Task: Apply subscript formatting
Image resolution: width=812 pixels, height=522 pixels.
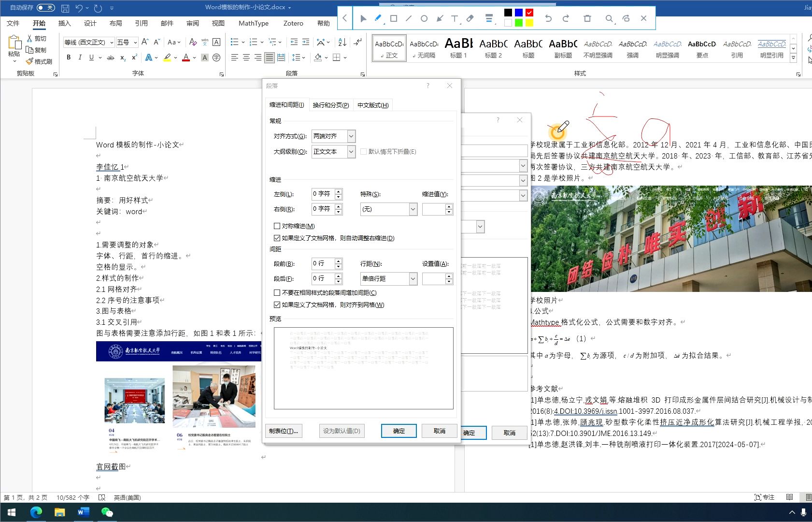Action: coord(122,58)
